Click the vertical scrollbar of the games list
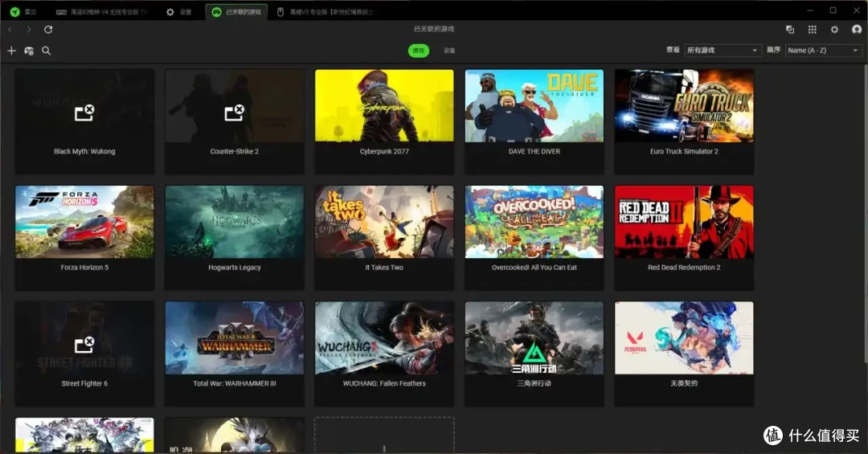Viewport: 868px width, 454px height. [x=866, y=213]
